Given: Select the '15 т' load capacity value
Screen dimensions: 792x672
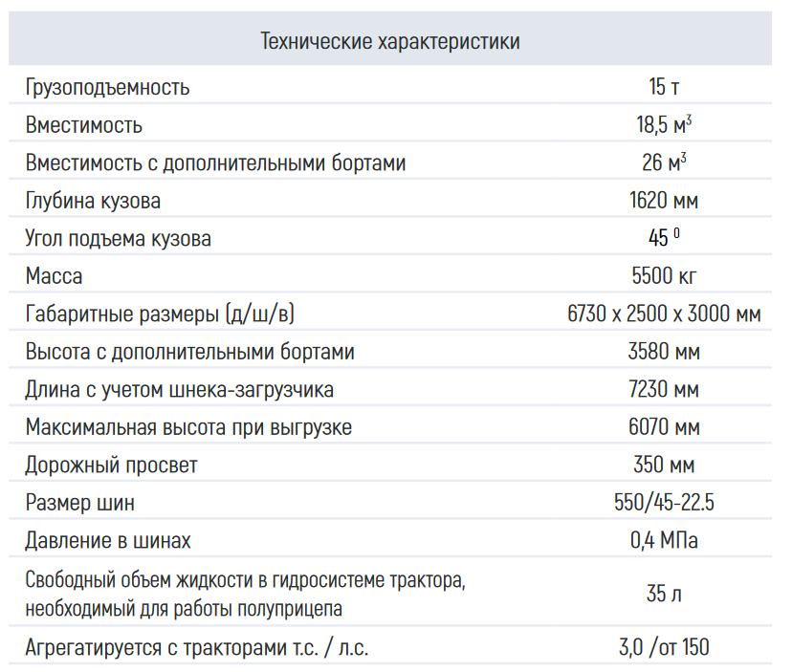Looking at the screenshot, I should tap(664, 88).
